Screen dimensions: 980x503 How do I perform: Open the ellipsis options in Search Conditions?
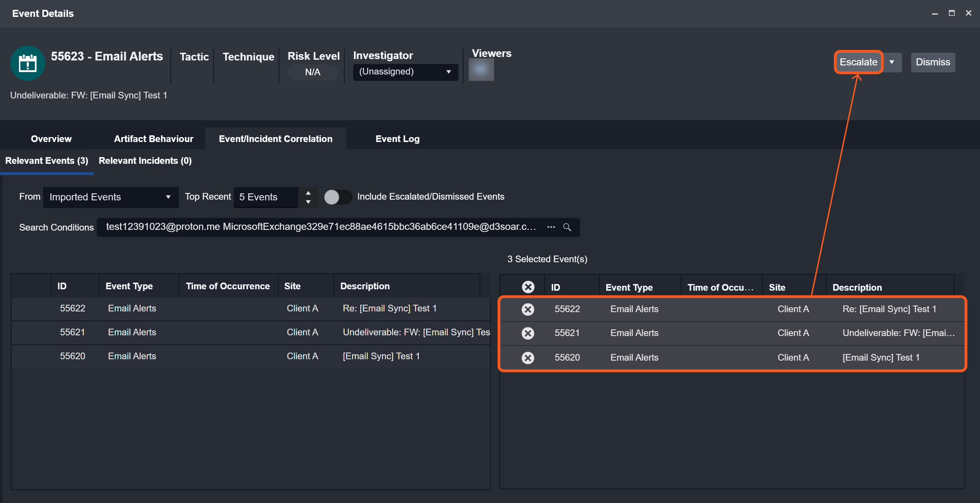[x=551, y=227]
